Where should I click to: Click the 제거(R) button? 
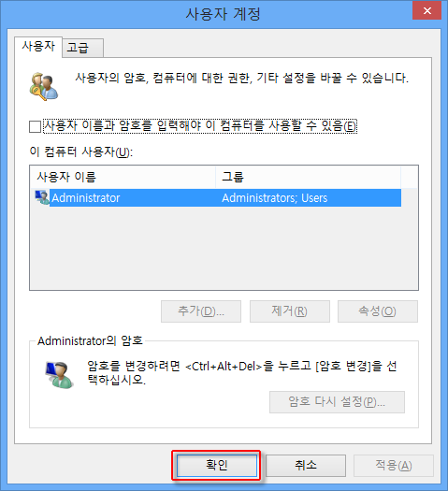(x=290, y=311)
